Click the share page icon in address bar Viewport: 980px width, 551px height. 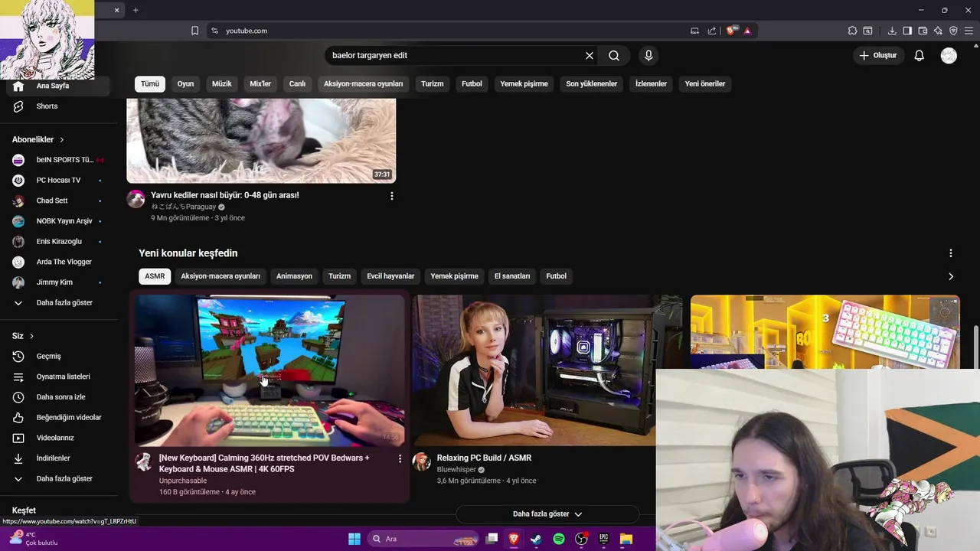[x=712, y=31]
